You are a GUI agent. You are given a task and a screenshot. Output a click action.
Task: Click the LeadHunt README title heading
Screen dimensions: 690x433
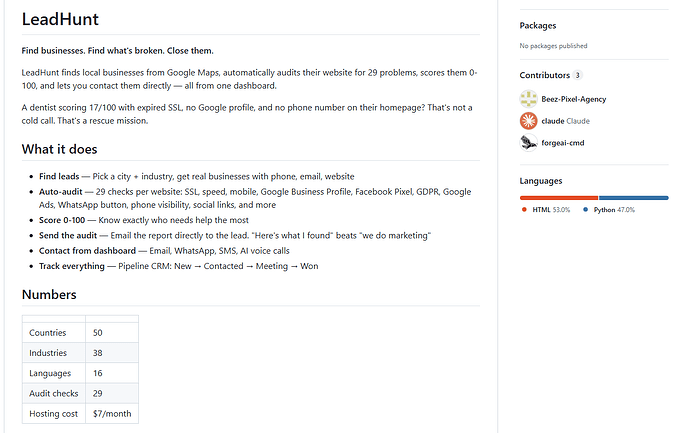pyautogui.click(x=60, y=19)
